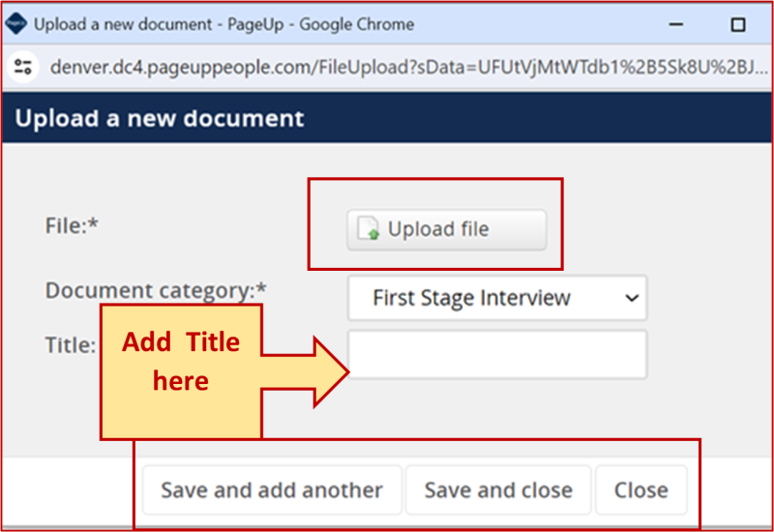Screen dimensions: 774x532
Task: Click the Upload file button
Action: (x=447, y=229)
